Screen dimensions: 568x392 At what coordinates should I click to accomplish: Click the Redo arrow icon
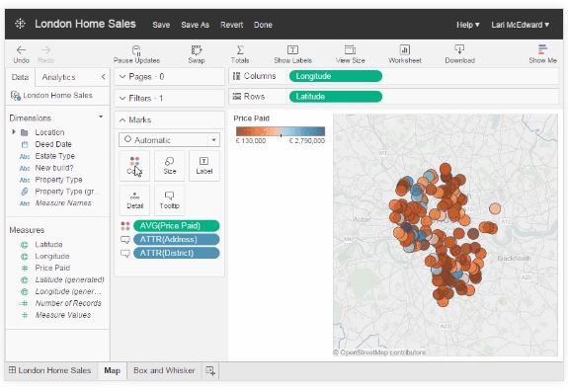coord(45,50)
